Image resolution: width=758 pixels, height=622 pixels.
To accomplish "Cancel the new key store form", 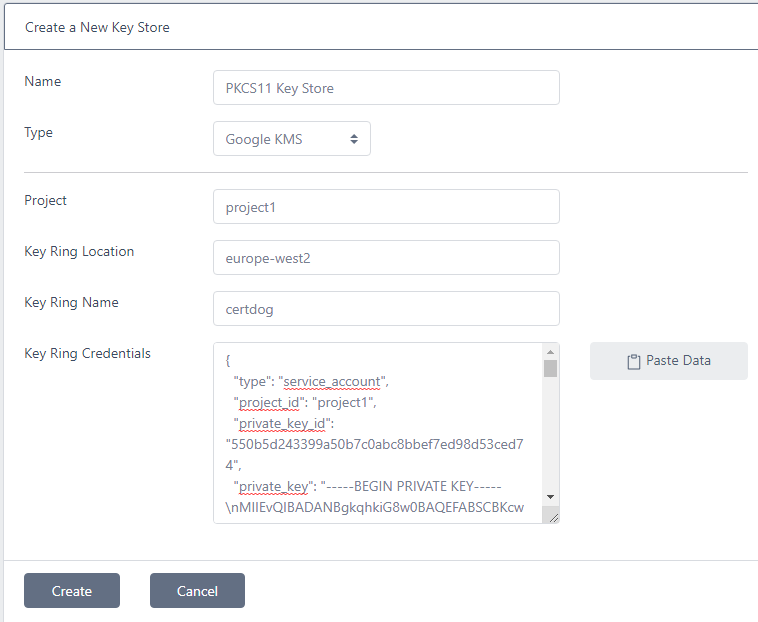I will (197, 591).
